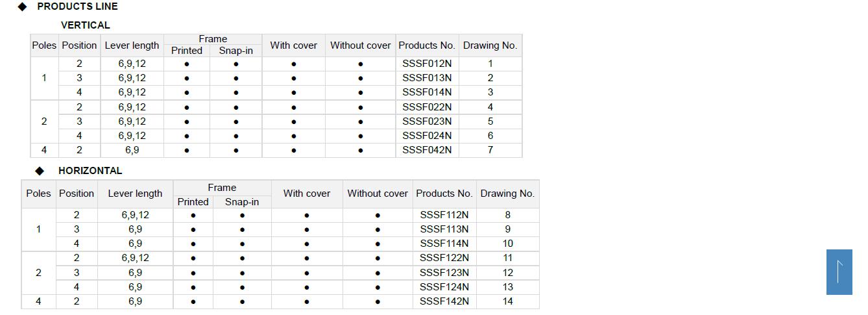Click Drawing No. header in the horizontal table
This screenshot has width=868, height=315.
point(507,194)
